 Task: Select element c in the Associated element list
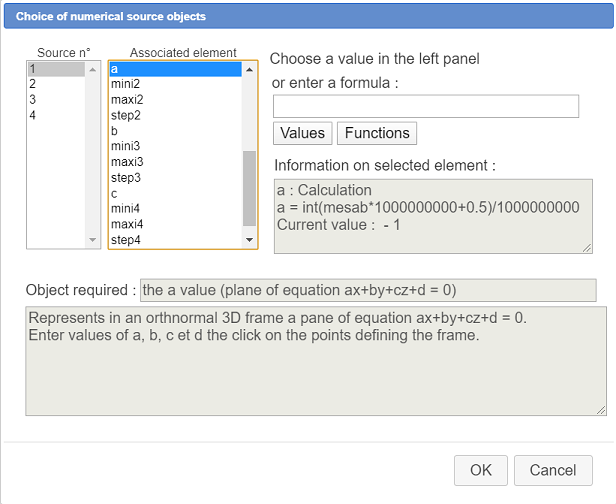click(x=176, y=193)
